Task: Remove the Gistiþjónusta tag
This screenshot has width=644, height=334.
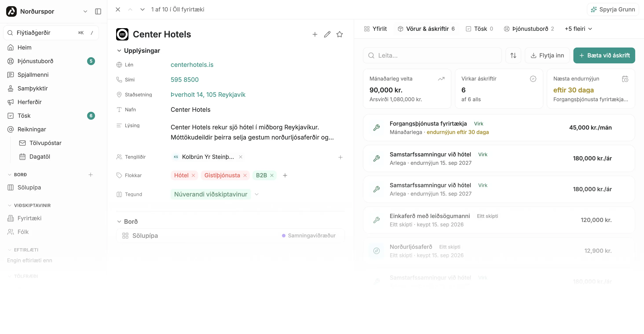Action: tap(245, 176)
